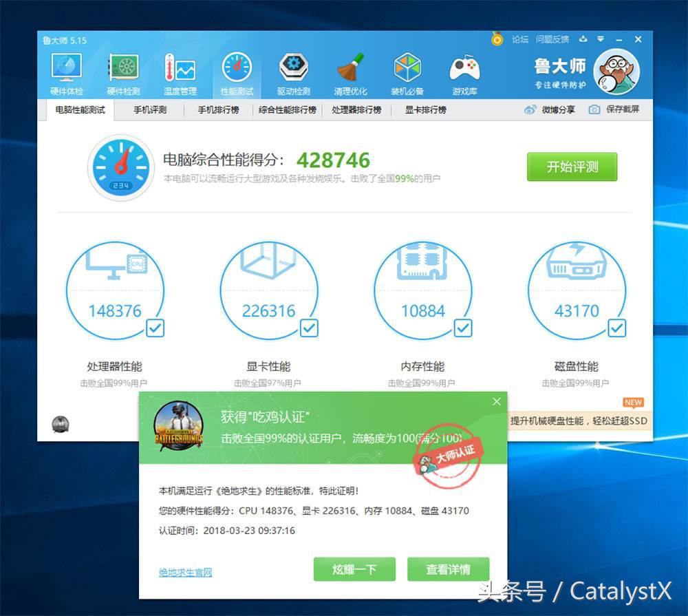Screen dimensions: 688x616
Task: Click the skin/cloud icon beside 问题反馈
Action: 583,39
